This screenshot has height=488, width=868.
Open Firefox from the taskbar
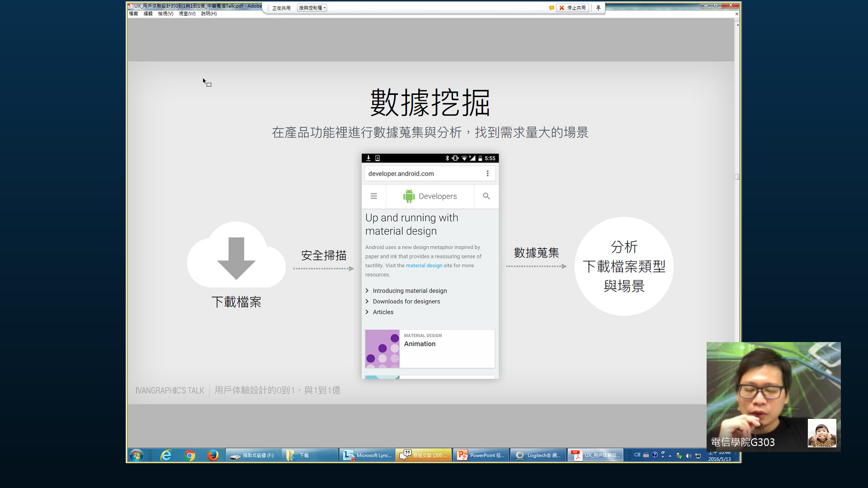tap(212, 455)
